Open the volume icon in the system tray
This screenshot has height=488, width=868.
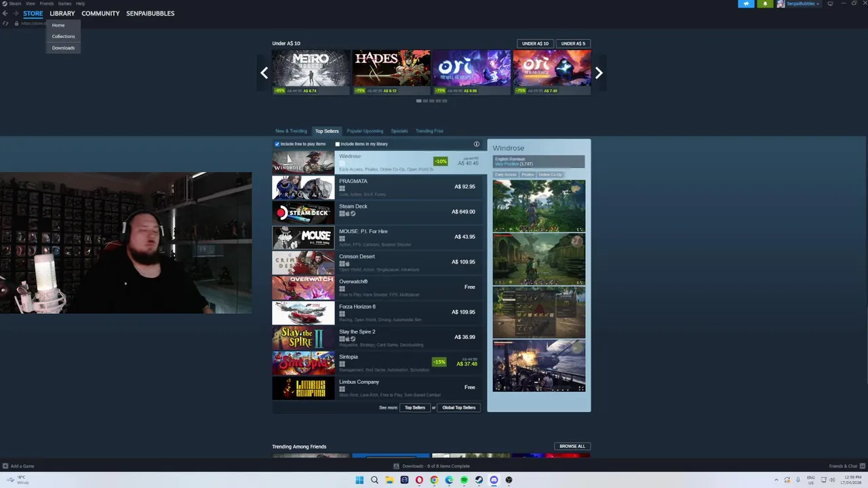[831, 480]
